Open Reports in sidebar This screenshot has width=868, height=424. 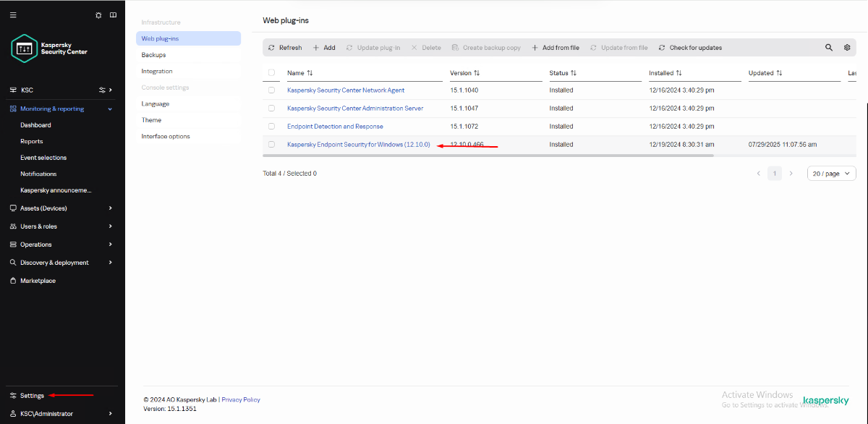point(32,142)
